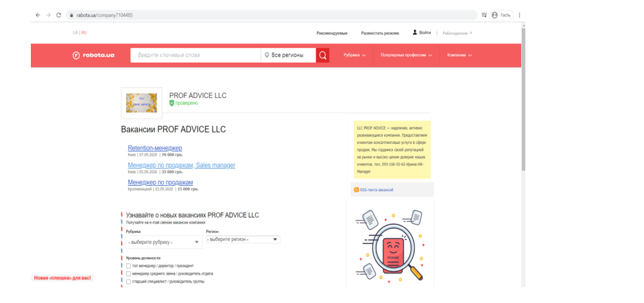Click the browser forward arrow
644x303 pixels.
pyautogui.click(x=49, y=15)
